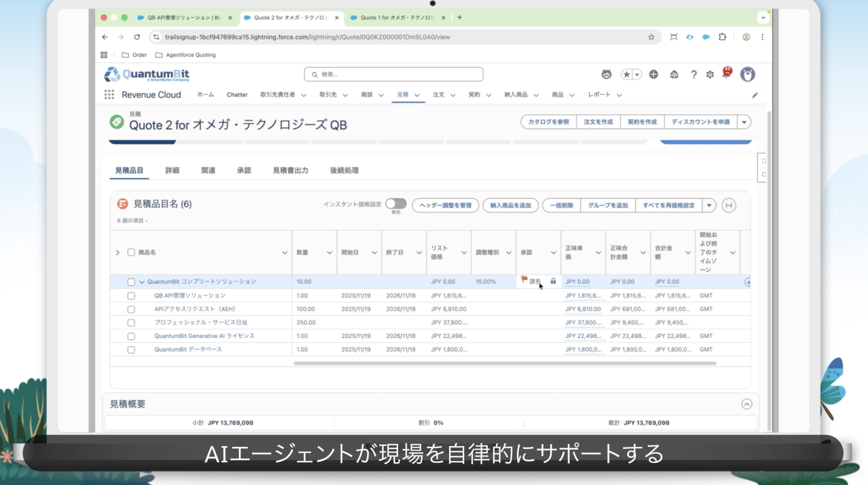
Task: Check the APIアクセスリクエスト row checkbox
Action: 131,309
